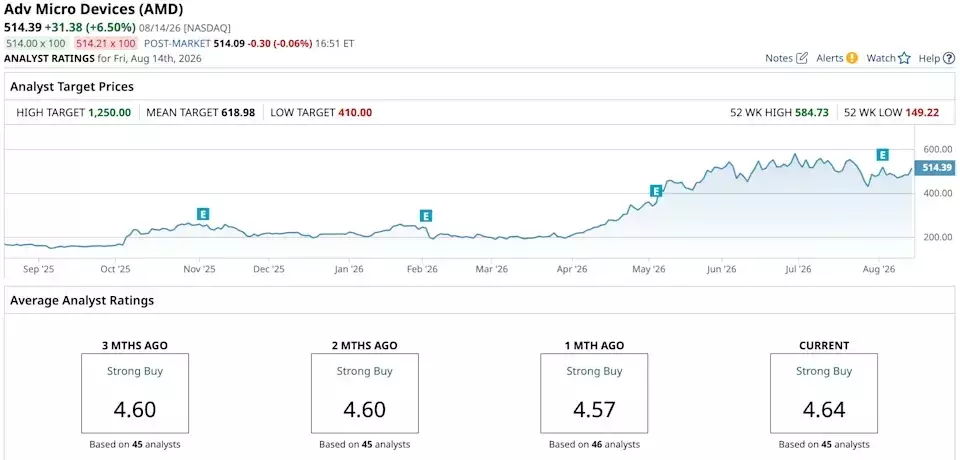Click the Watch link

coord(881,58)
